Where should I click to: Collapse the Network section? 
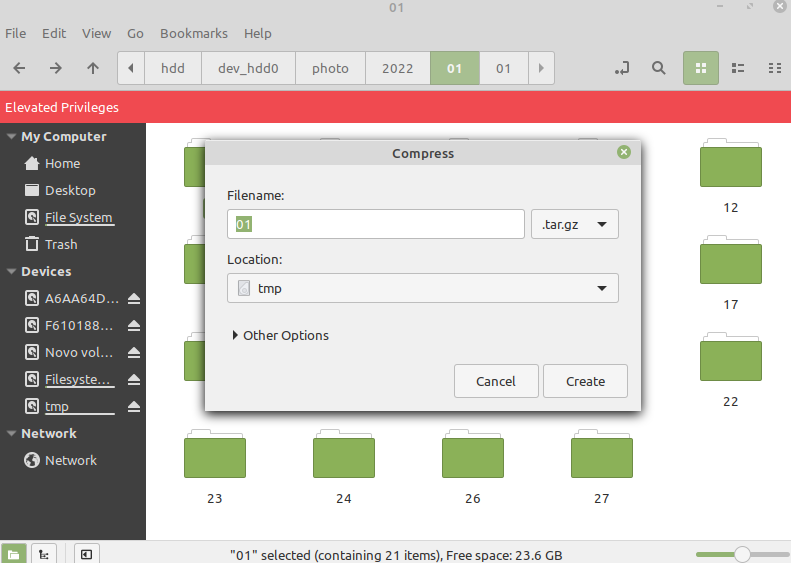point(11,433)
